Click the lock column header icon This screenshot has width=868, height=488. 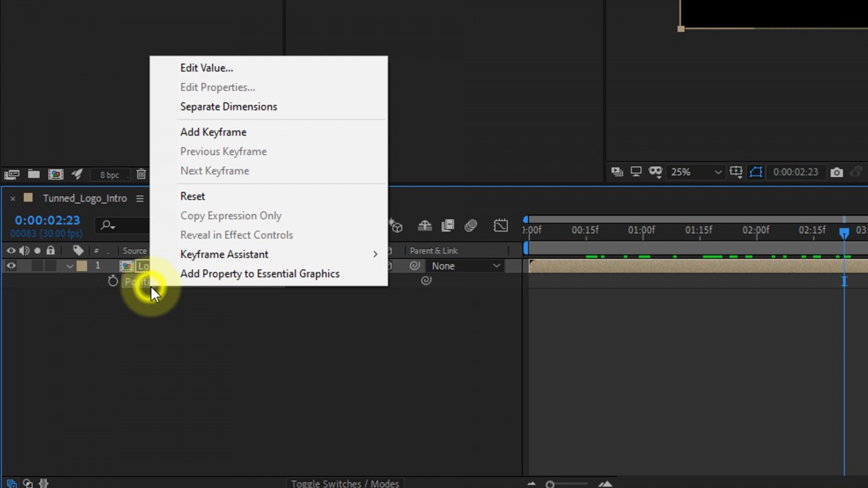51,251
